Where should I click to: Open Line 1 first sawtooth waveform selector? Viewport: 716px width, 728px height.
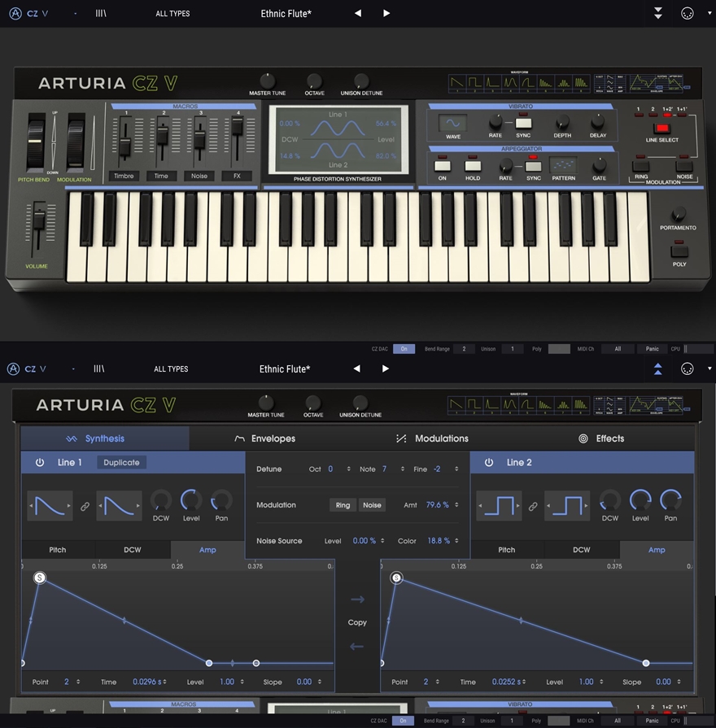(x=50, y=506)
